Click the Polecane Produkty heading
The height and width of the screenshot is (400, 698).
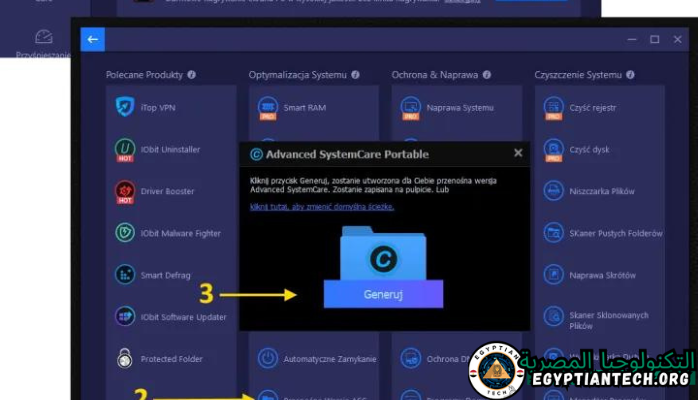point(144,75)
